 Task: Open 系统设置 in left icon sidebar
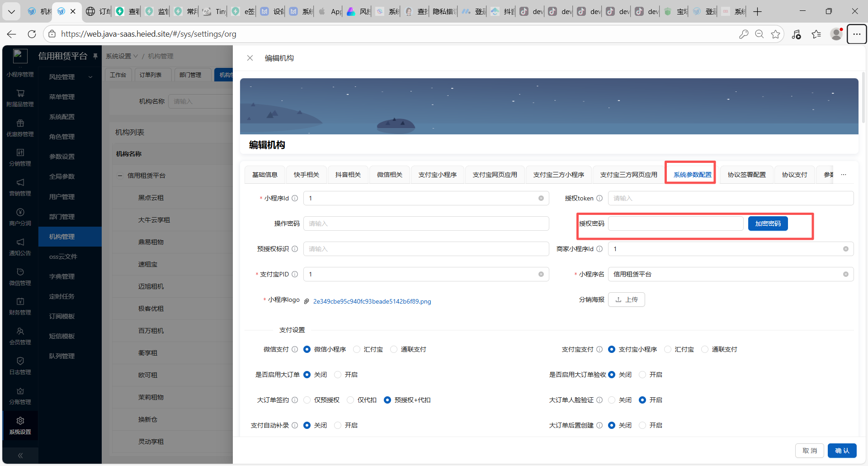[20, 426]
